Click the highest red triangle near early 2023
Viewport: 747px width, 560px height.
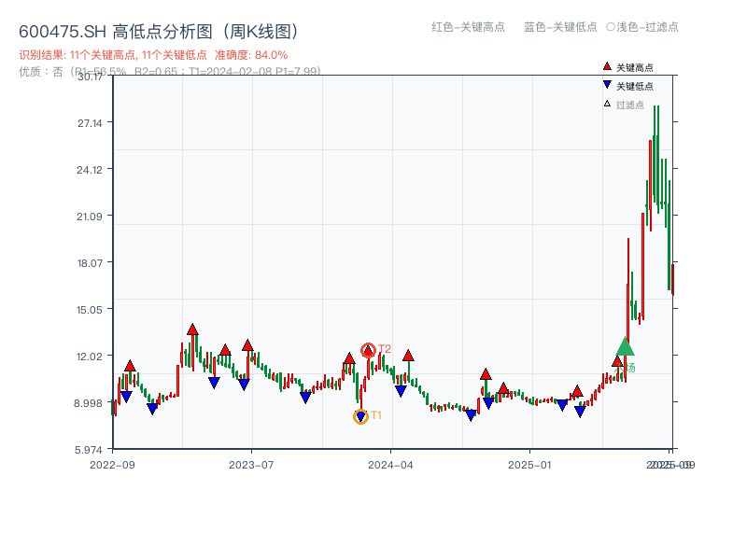tap(190, 329)
